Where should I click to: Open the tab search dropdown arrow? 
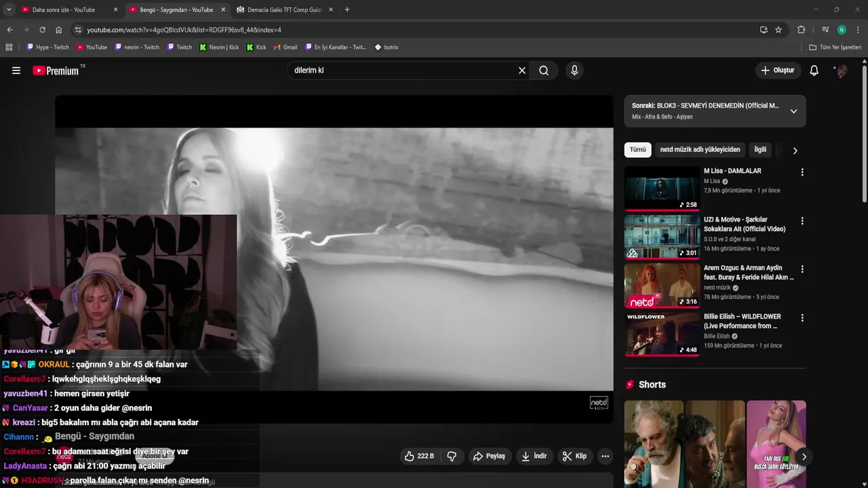(x=9, y=9)
